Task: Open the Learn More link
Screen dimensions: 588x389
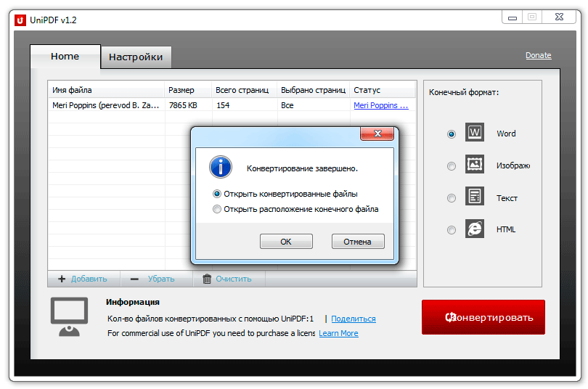Action: tap(338, 333)
